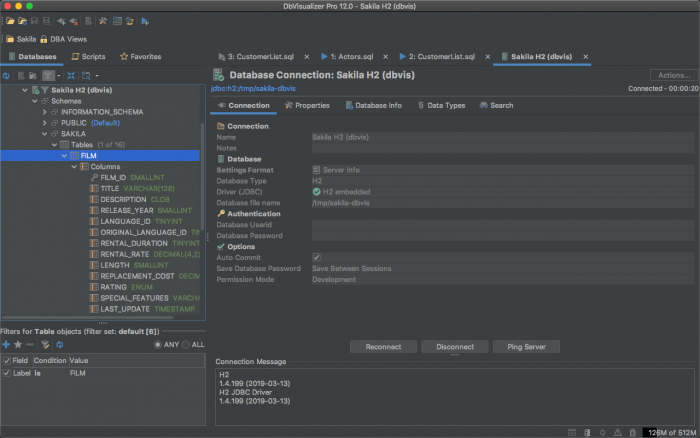Click the save floppy disk icon
The image size is (700, 438).
[34, 21]
